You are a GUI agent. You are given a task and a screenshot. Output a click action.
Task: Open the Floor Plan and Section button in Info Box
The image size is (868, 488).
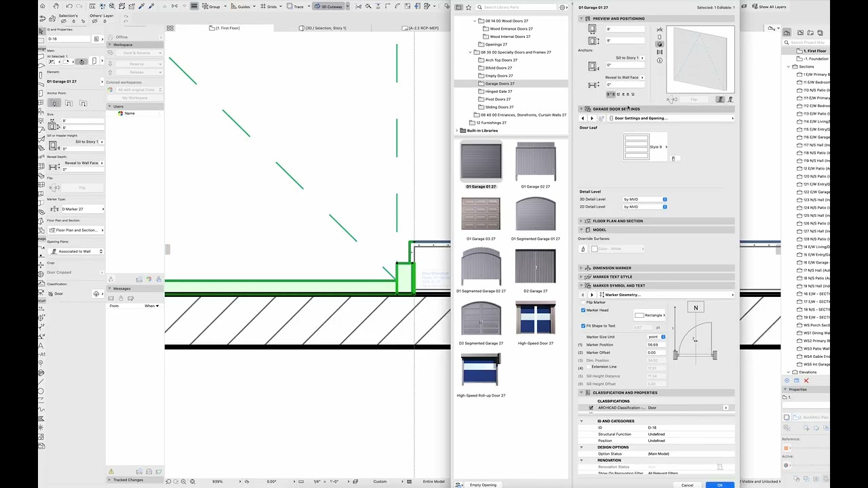[75, 230]
